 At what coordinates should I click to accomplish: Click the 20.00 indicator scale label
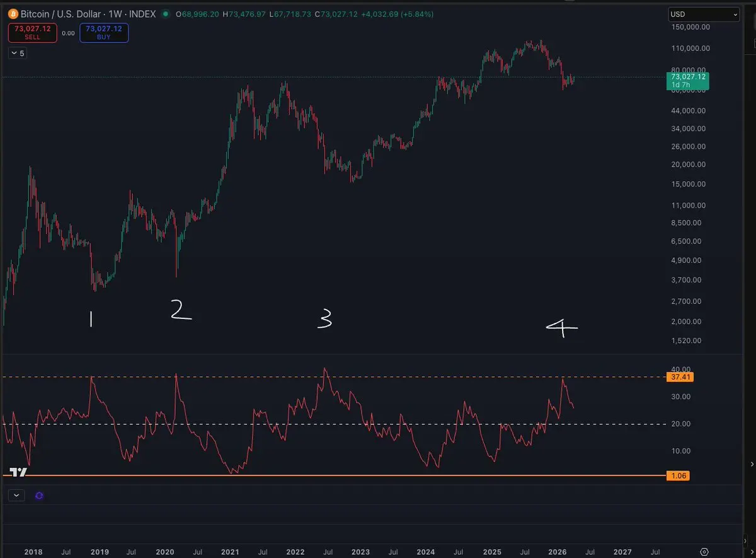click(681, 424)
